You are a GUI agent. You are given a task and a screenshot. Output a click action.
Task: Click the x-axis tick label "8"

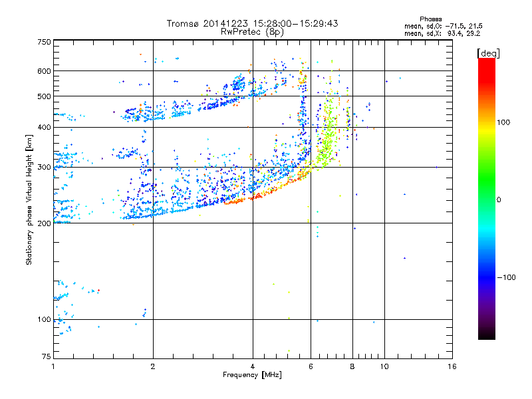tap(352, 366)
